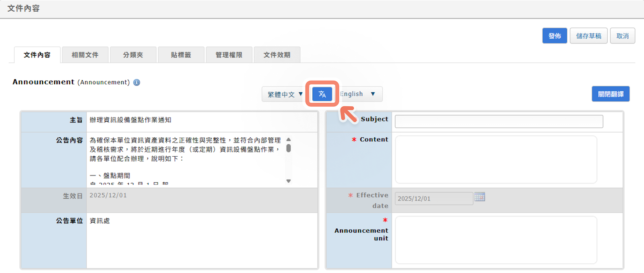Click the 取消 cancel button
This screenshot has width=644, height=273.
pos(622,36)
